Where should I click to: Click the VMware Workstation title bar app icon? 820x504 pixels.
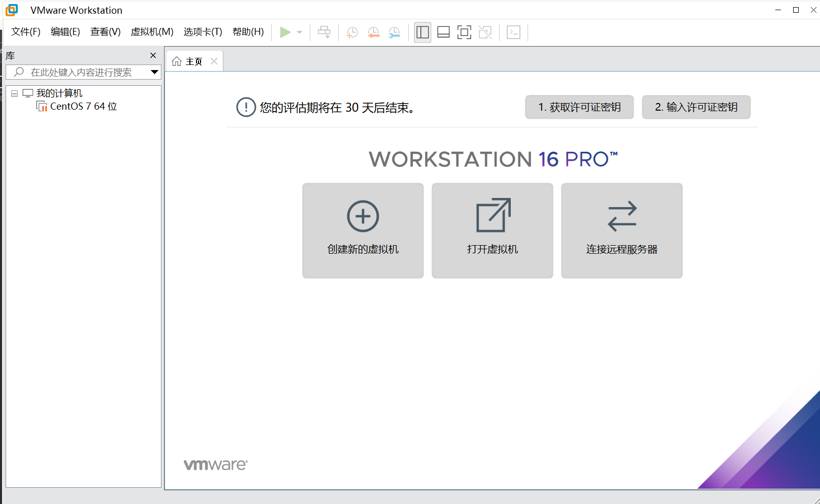click(12, 10)
